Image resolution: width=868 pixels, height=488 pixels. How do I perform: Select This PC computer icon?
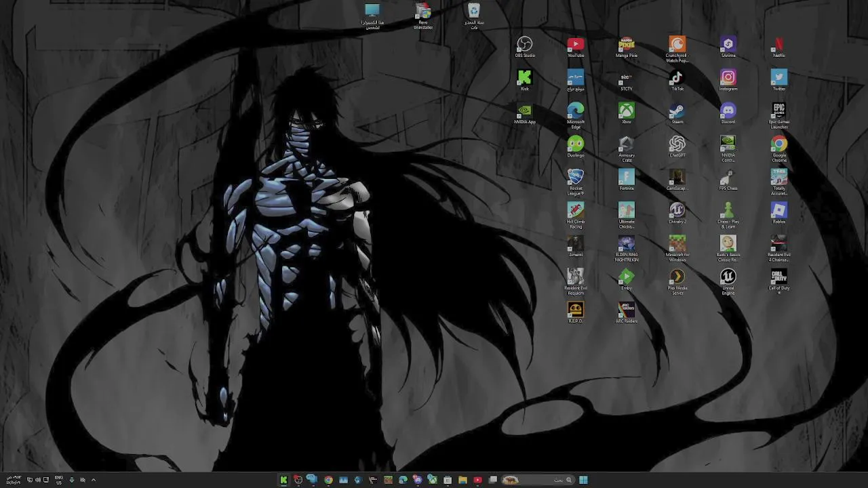[372, 16]
